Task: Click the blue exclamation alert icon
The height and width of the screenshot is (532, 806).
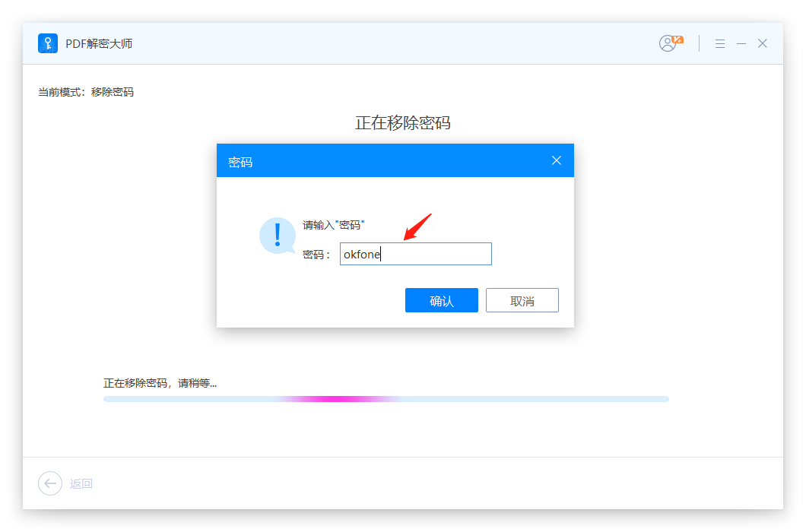Action: tap(278, 236)
